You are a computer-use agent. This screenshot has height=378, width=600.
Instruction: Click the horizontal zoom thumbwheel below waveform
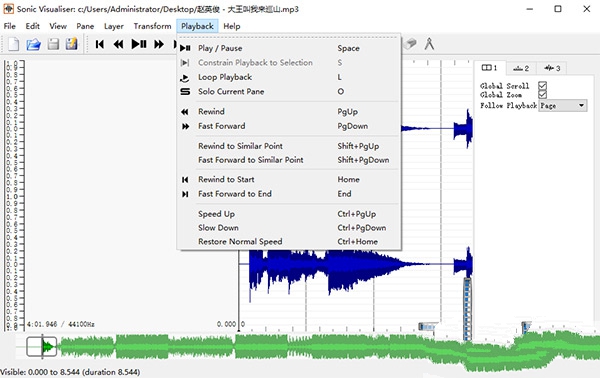pos(427,326)
